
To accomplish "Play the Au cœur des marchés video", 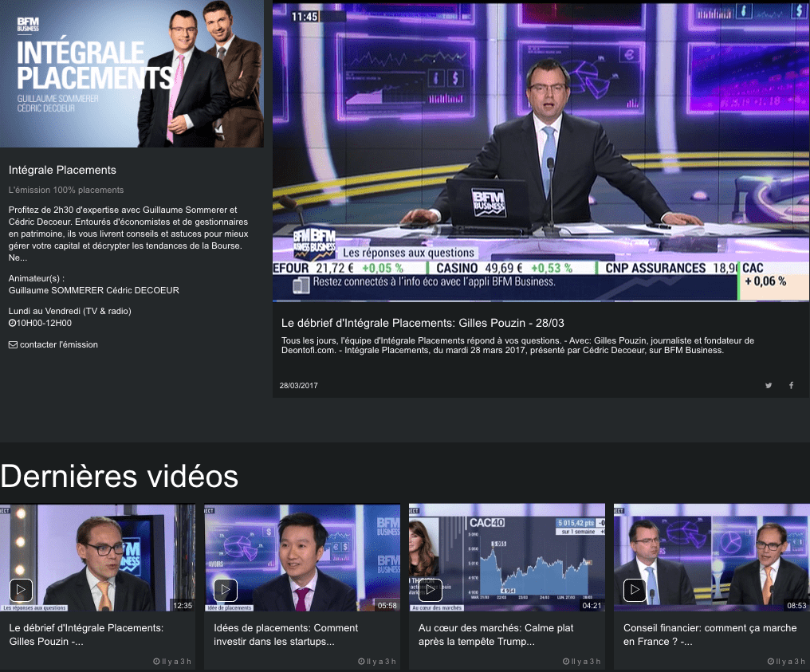I will pyautogui.click(x=431, y=589).
